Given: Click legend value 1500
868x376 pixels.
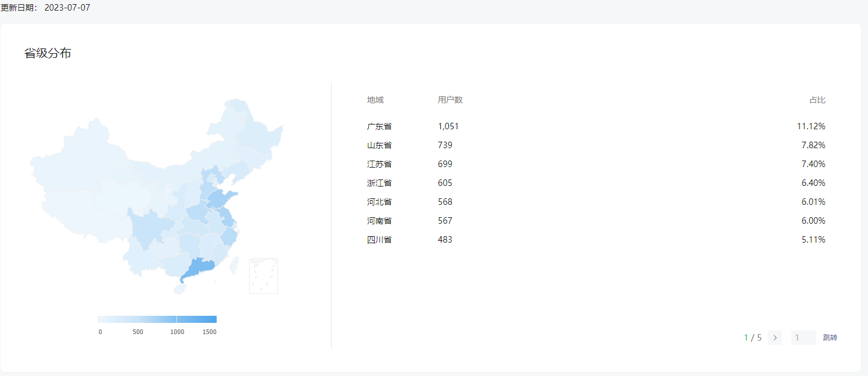Looking at the screenshot, I should (209, 332).
